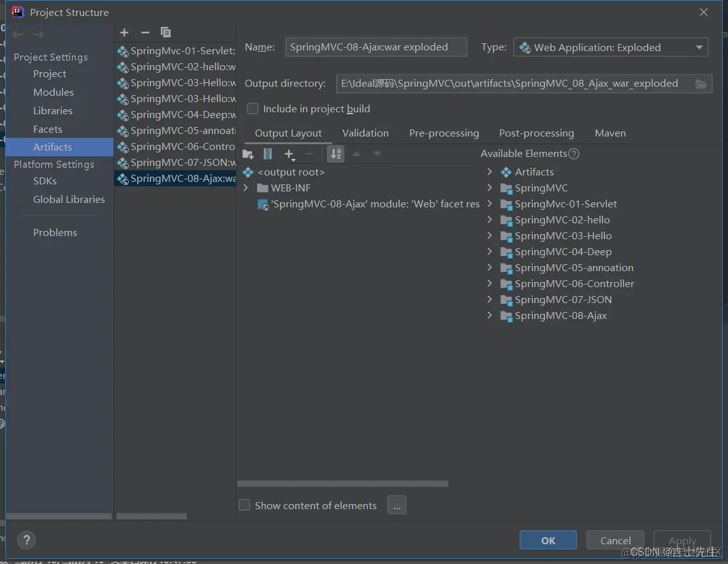Viewport: 728px width, 564px height.
Task: Toggle sort elements by names and types
Action: point(336,154)
